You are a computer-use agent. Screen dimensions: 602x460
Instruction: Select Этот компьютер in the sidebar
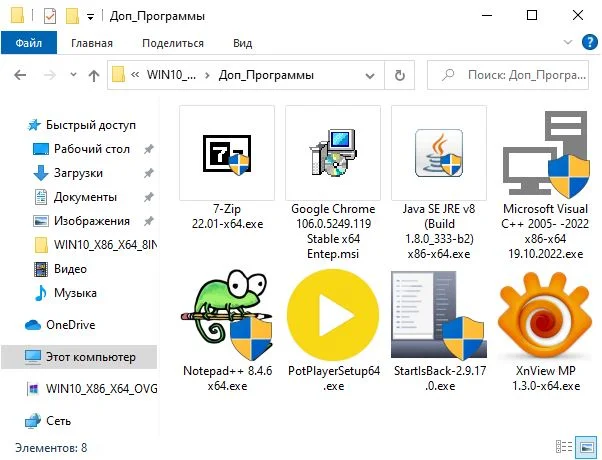pyautogui.click(x=79, y=357)
